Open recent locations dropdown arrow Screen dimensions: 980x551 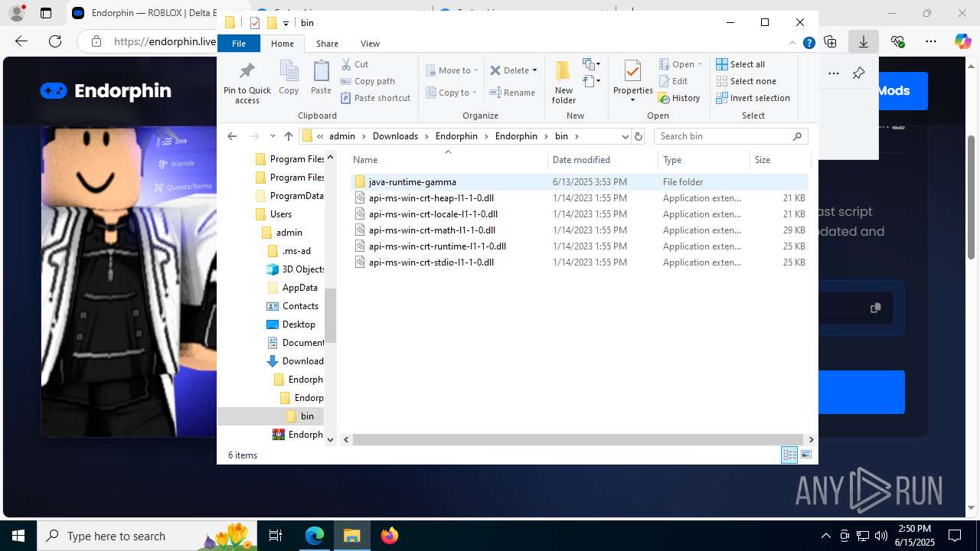[x=273, y=136]
